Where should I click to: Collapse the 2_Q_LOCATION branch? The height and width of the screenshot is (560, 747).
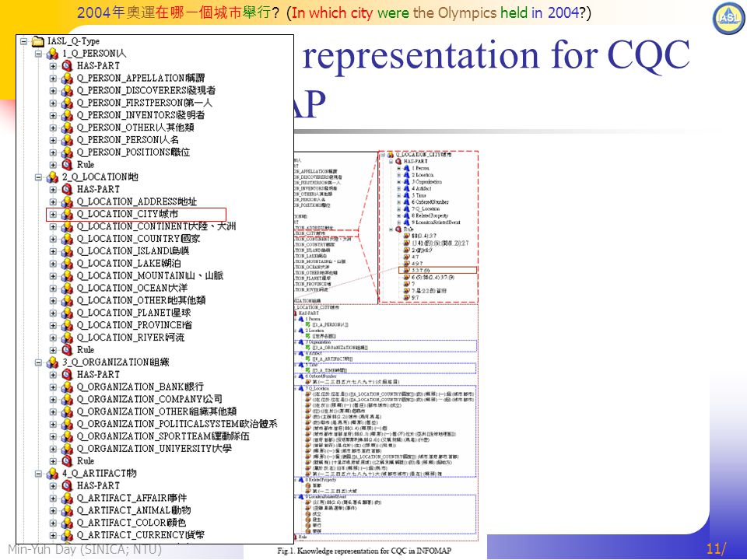tap(38, 177)
